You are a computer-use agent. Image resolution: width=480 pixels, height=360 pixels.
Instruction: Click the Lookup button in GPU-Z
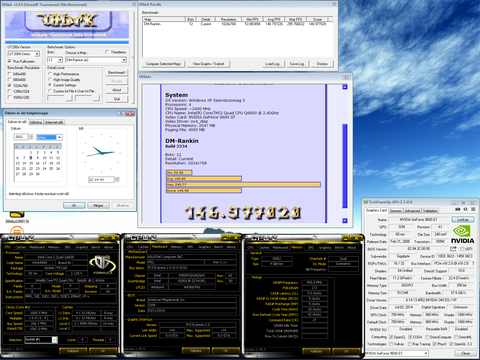pyautogui.click(x=463, y=219)
